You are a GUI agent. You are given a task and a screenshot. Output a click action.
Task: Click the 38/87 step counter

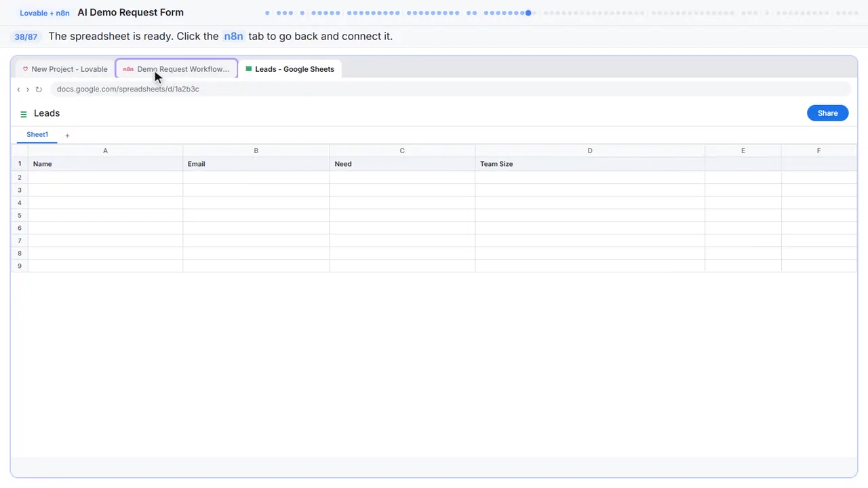click(26, 37)
